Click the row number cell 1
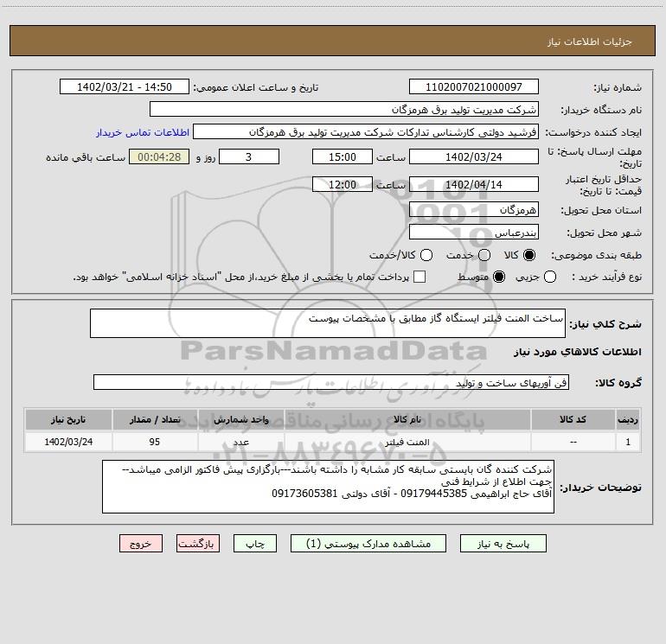This screenshot has height=644, width=666. click(628, 442)
